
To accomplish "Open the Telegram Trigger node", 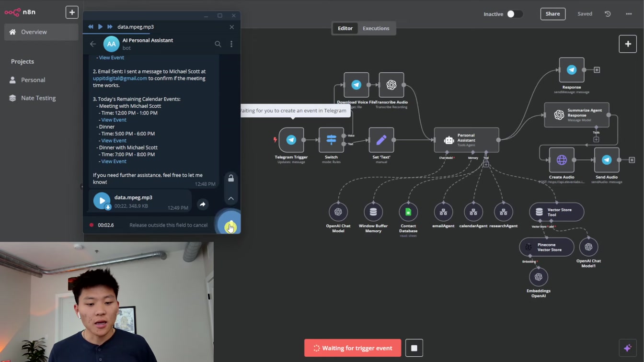I will click(291, 140).
